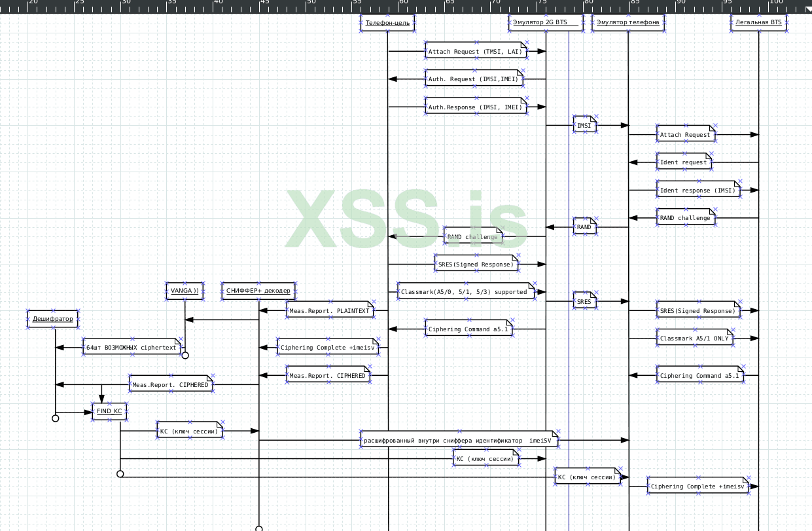
Task: Select the Эмулятор 2G BTS lifeline header
Action: (x=546, y=23)
